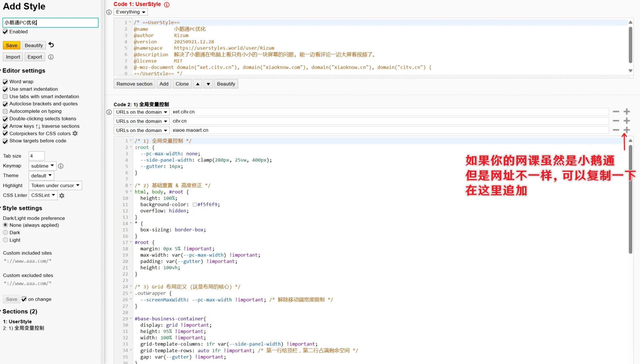Open Code 1 UserStyle info icon
This screenshot has width=640, height=364.
(167, 4)
